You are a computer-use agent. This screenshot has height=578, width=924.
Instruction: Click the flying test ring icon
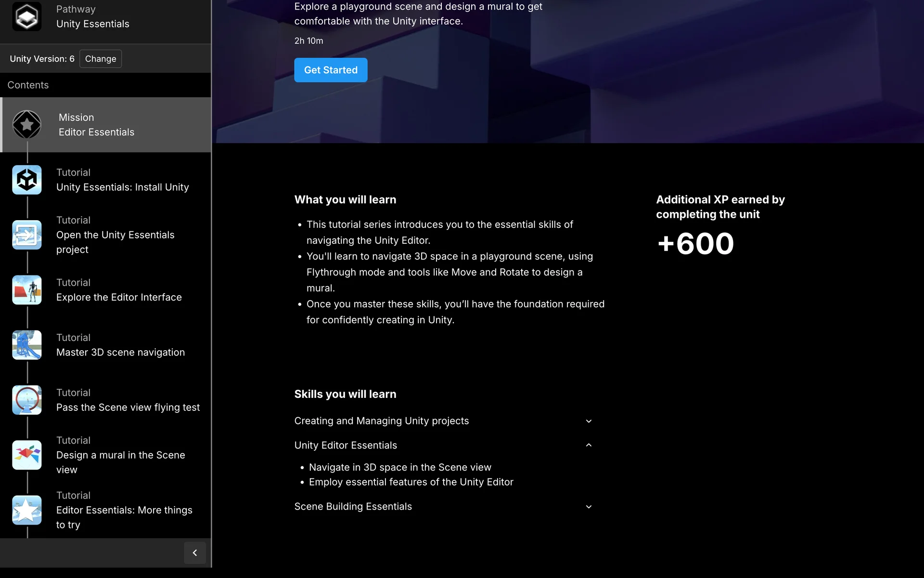pos(27,400)
